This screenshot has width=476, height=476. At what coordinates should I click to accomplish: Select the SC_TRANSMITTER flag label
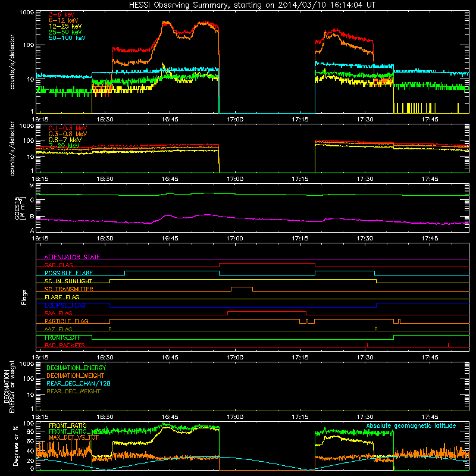(x=69, y=289)
